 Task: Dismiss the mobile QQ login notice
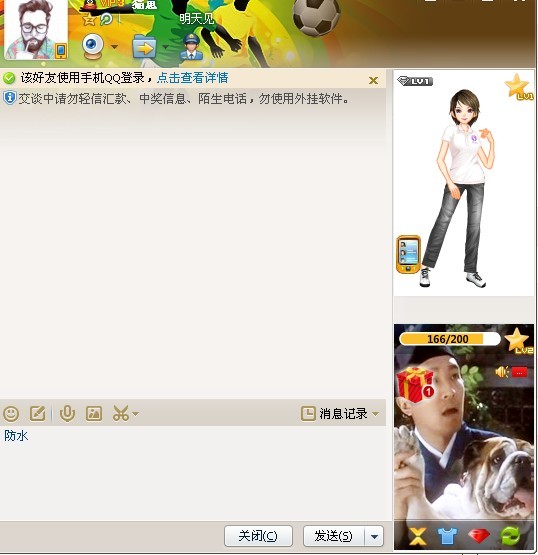pyautogui.click(x=373, y=81)
